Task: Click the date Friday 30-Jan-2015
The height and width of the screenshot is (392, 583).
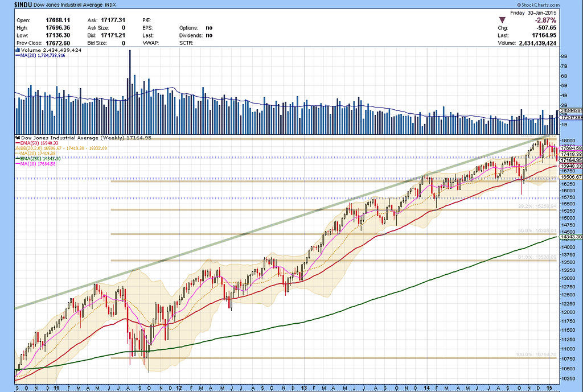Action: pyautogui.click(x=533, y=13)
